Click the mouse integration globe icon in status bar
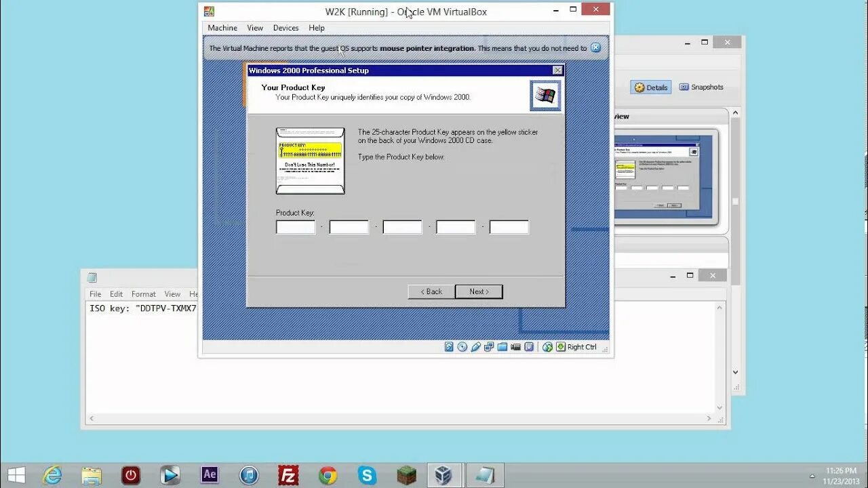The image size is (868, 488). click(x=548, y=347)
